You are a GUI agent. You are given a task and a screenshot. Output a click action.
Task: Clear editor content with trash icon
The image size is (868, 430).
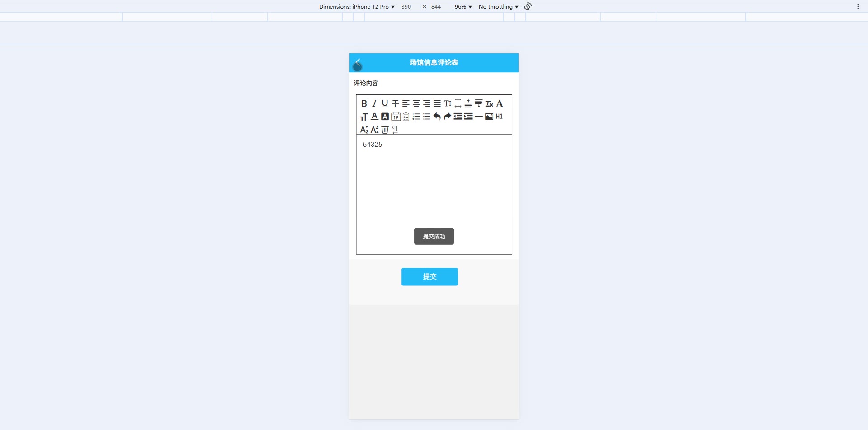point(385,130)
